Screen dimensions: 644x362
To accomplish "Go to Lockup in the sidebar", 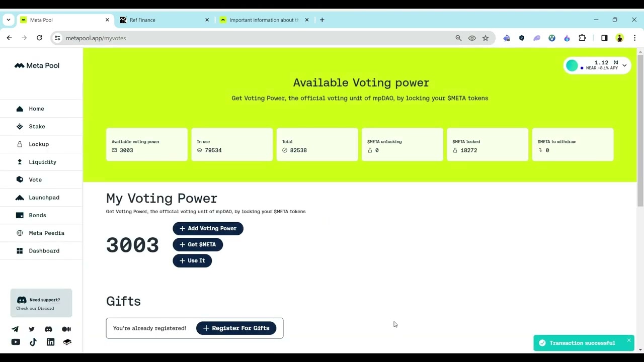I will [38, 144].
